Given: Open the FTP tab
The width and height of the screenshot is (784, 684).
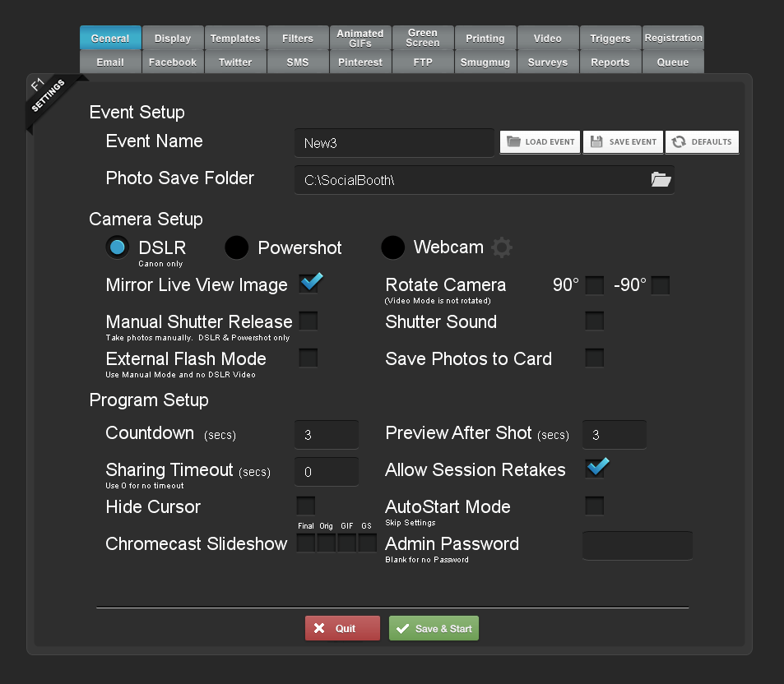Looking at the screenshot, I should coord(423,62).
